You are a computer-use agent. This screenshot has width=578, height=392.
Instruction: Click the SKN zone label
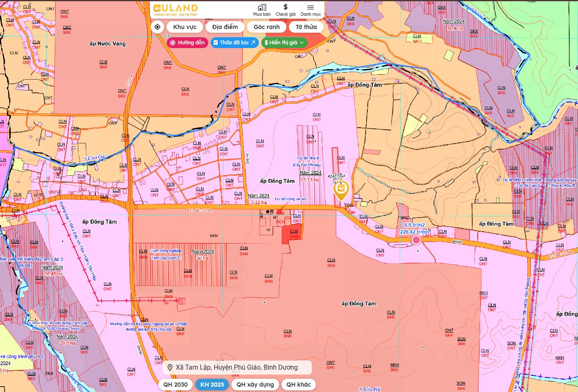click(x=214, y=236)
